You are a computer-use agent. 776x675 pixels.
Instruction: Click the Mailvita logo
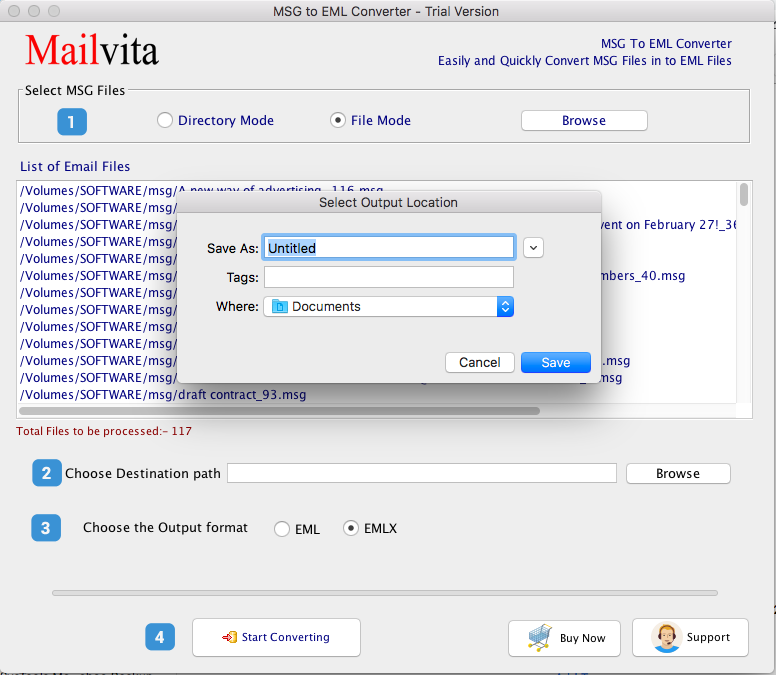point(91,49)
